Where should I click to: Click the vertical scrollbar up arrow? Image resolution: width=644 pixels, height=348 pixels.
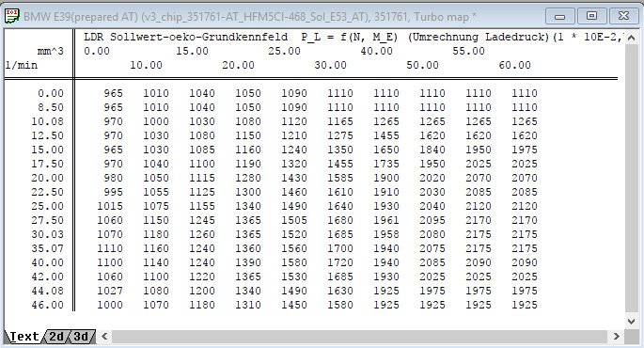click(632, 39)
